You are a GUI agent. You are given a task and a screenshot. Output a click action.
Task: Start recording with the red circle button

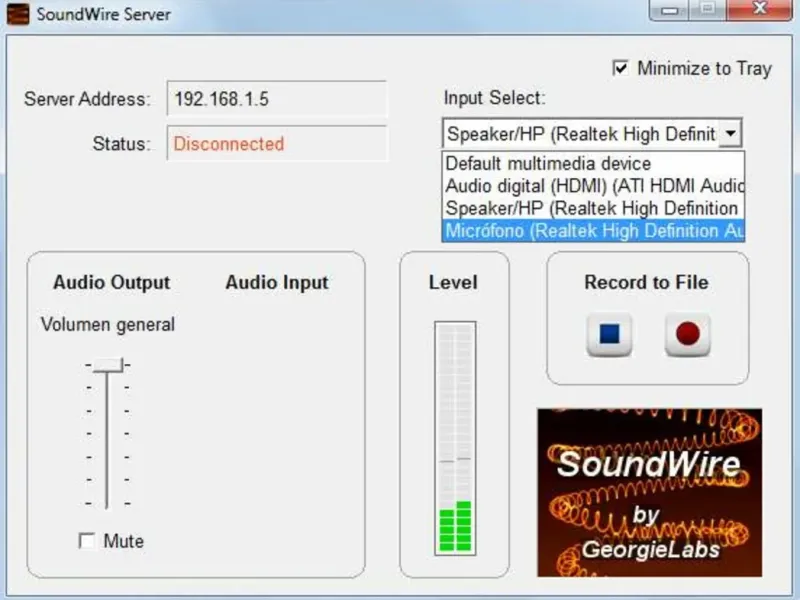click(687, 335)
